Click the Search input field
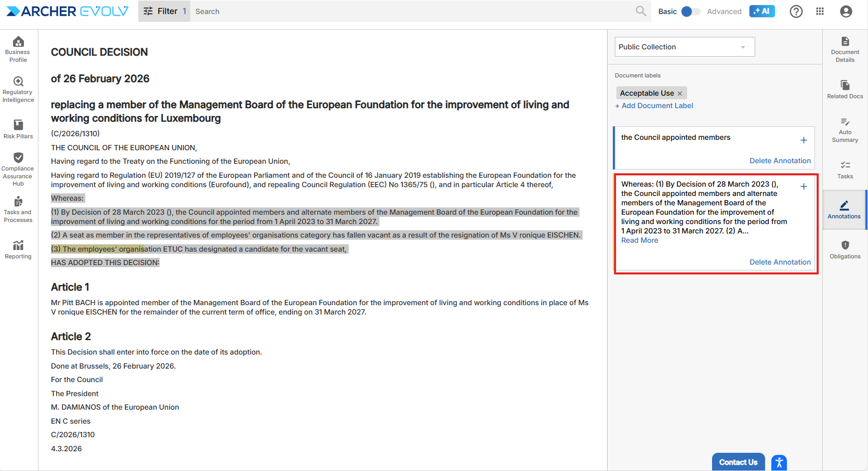The height and width of the screenshot is (471, 868). tap(411, 11)
